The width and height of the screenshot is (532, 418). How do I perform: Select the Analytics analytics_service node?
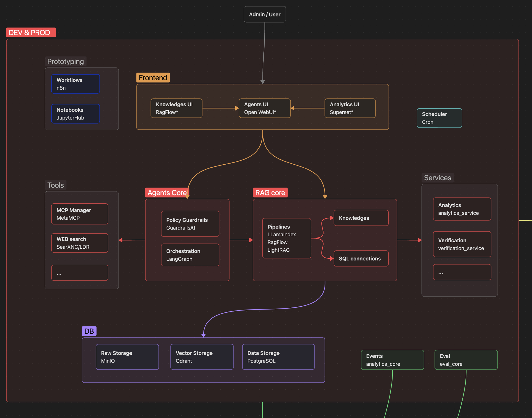[462, 209]
